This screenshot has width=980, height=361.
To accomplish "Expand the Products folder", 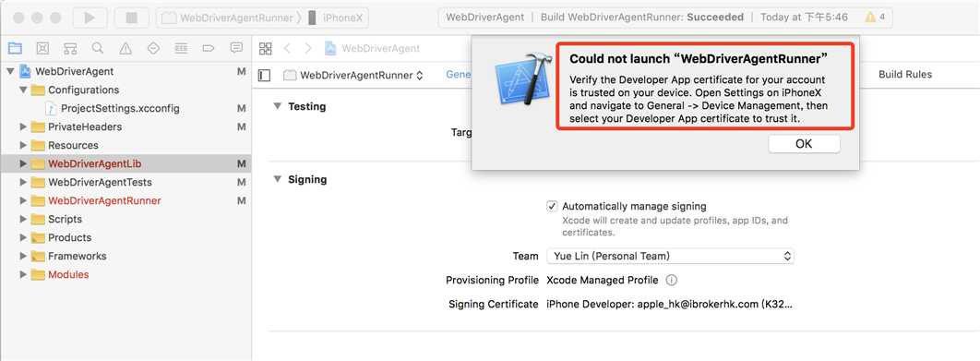I will 23,238.
